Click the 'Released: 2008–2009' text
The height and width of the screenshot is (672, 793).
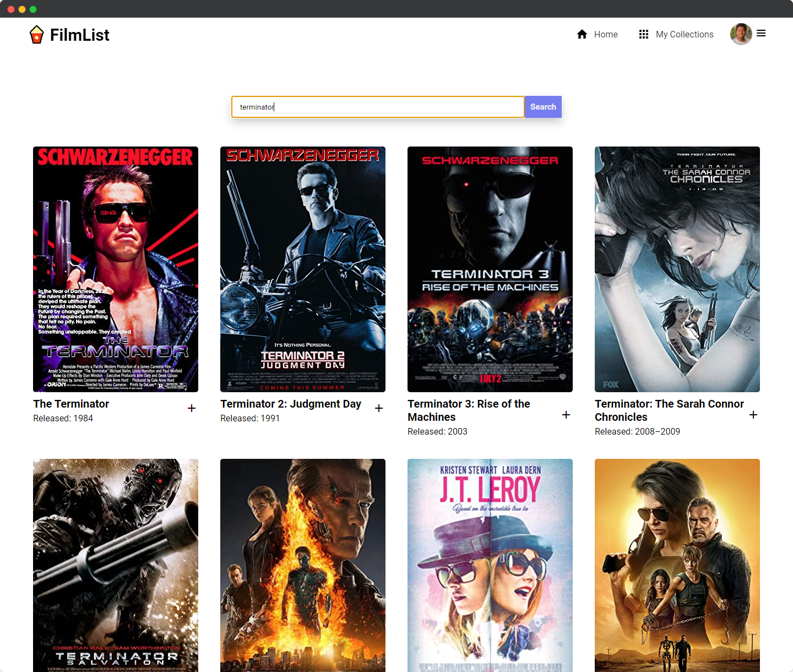[637, 432]
